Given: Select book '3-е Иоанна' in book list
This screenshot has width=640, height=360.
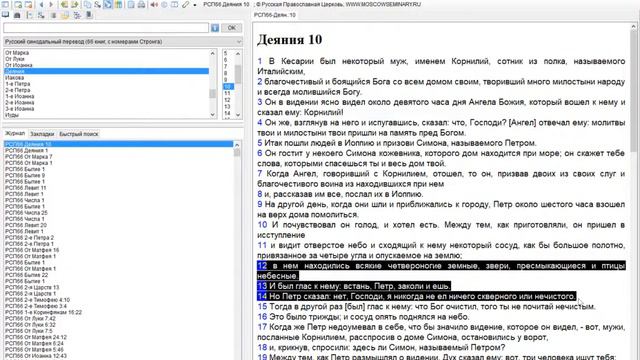Looking at the screenshot, I should [106, 109].
